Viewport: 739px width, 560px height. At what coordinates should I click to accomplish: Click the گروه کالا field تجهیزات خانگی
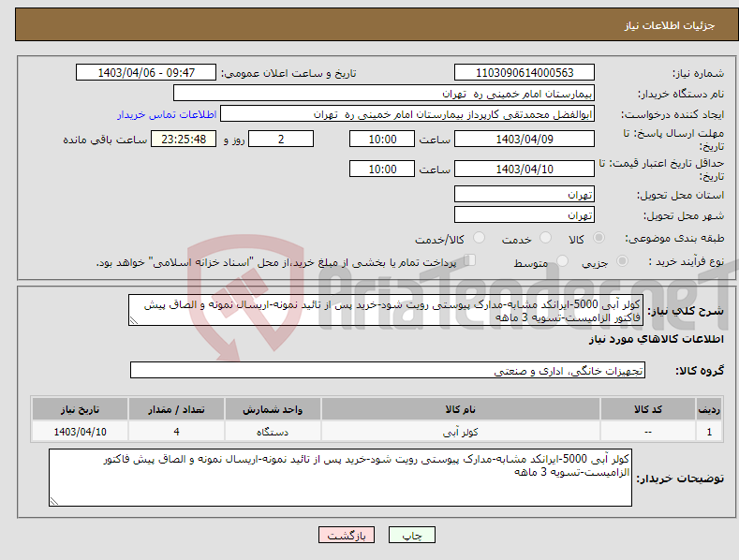[x=388, y=371]
